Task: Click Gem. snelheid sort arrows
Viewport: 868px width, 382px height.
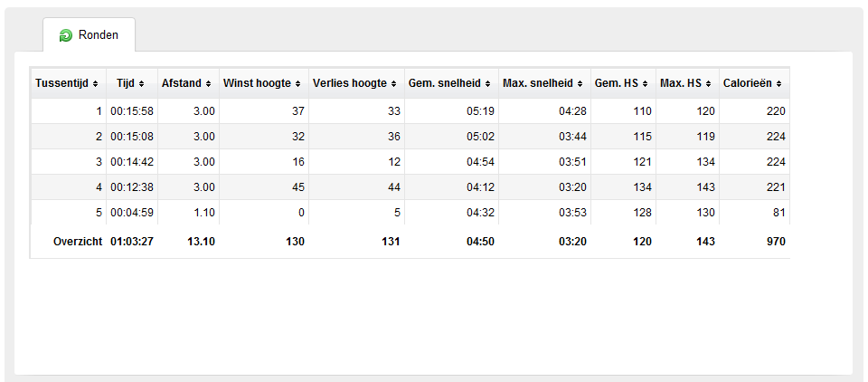Action: pos(487,83)
